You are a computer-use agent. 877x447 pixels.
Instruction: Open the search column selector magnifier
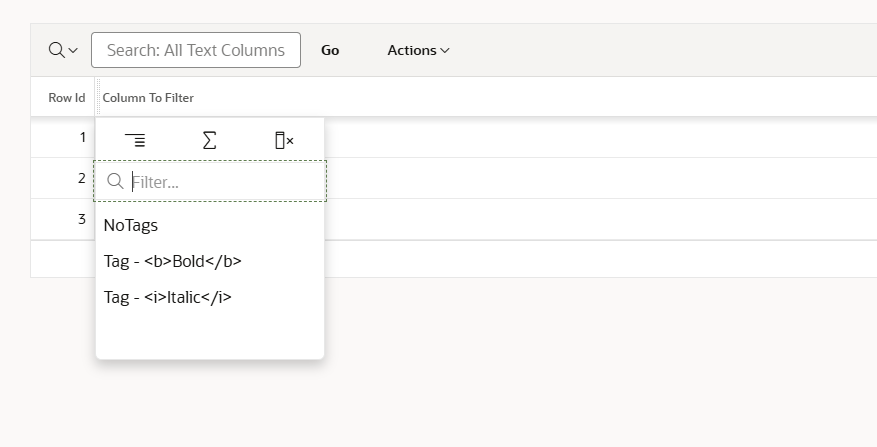pos(62,50)
